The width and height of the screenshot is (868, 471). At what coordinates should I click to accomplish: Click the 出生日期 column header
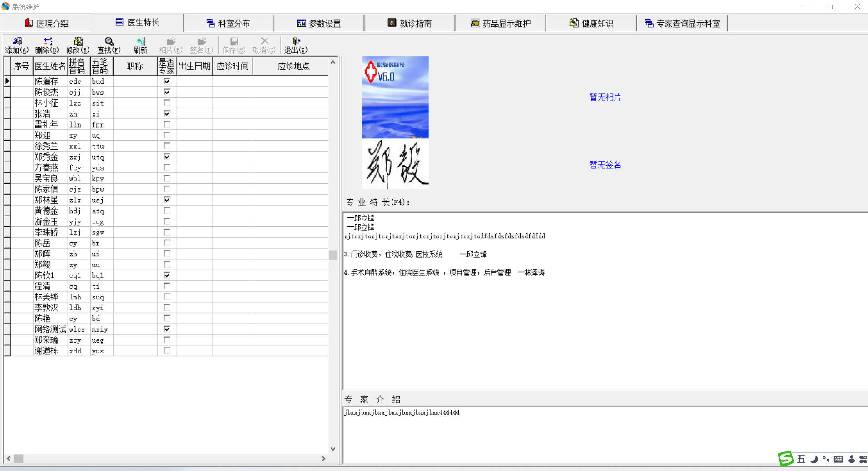(194, 66)
